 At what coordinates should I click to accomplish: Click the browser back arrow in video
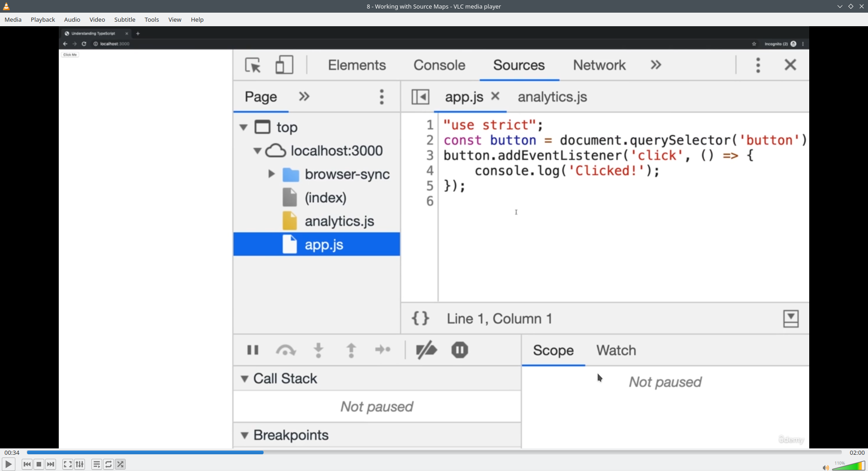[65, 44]
